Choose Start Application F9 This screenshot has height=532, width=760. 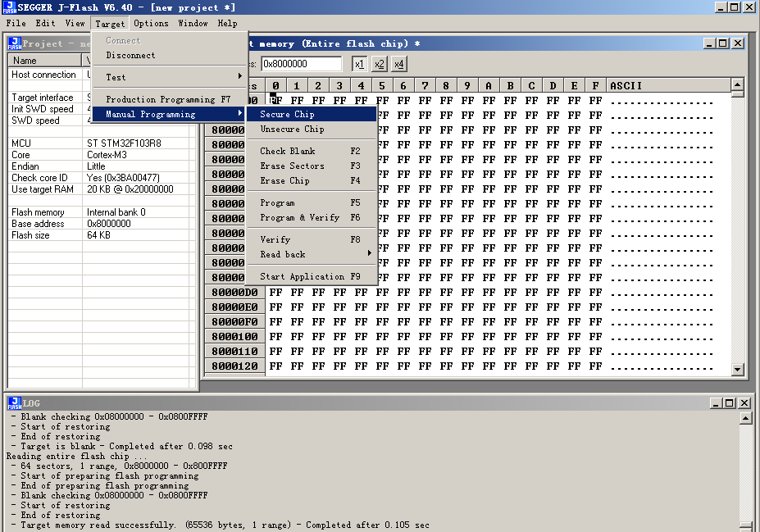click(x=312, y=277)
